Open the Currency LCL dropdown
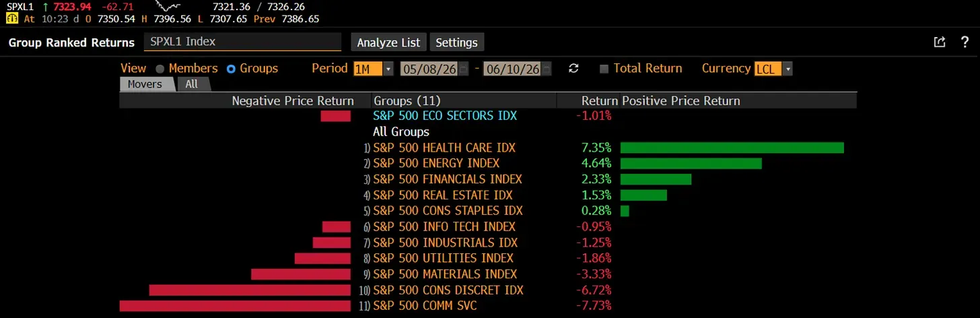The height and width of the screenshot is (318, 980). tap(773, 69)
